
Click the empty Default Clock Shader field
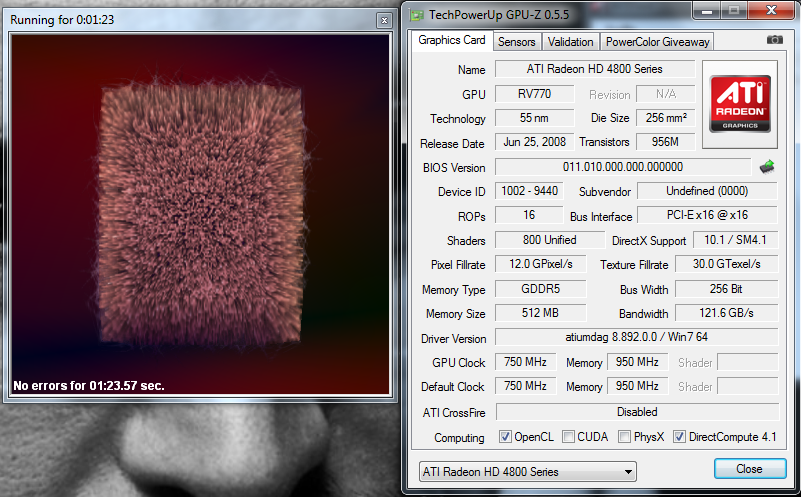point(747,386)
